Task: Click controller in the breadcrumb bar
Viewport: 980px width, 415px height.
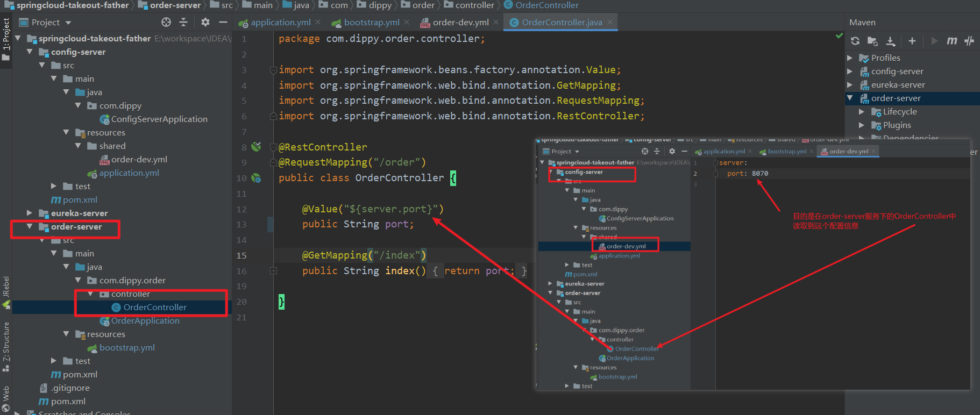Action: [x=474, y=5]
